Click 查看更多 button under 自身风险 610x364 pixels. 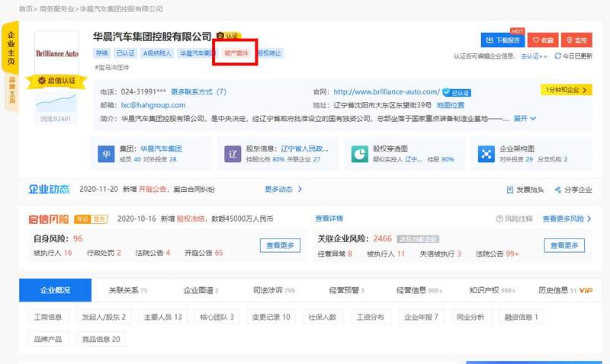[x=280, y=245]
